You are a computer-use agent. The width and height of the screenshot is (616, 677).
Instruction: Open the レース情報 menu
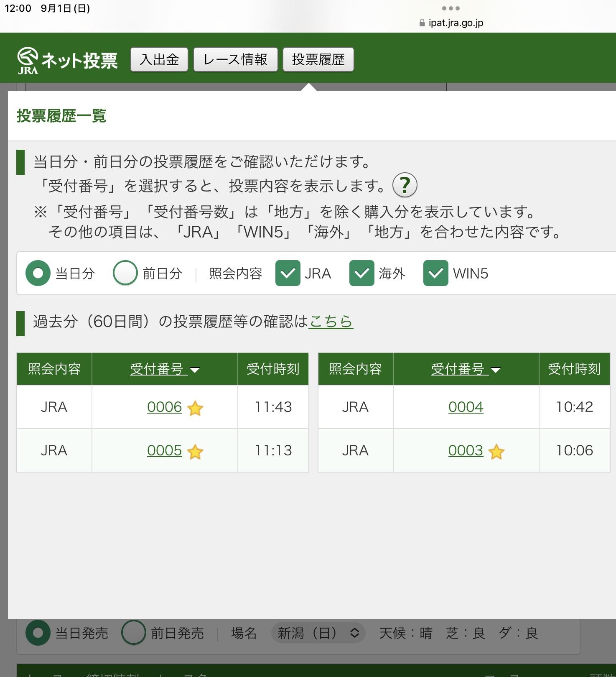coord(235,59)
